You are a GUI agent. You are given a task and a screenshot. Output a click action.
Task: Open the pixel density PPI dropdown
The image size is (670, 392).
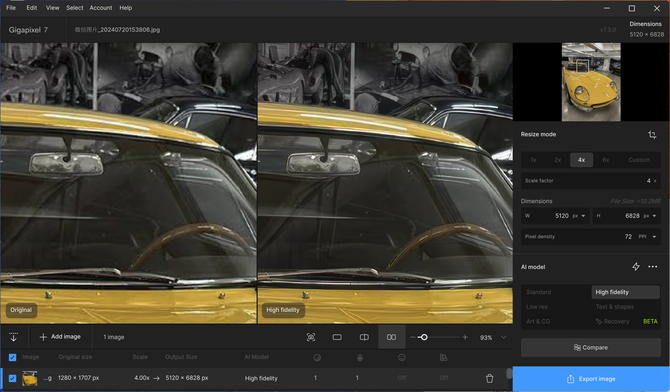(x=647, y=236)
